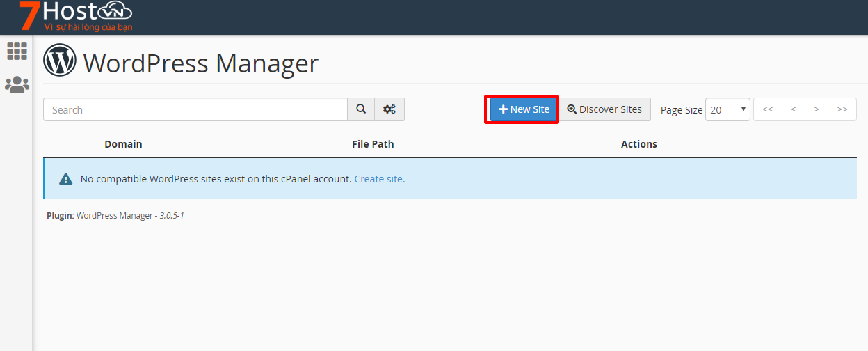The height and width of the screenshot is (351, 868).
Task: Go to last page with >> button
Action: 842,109
